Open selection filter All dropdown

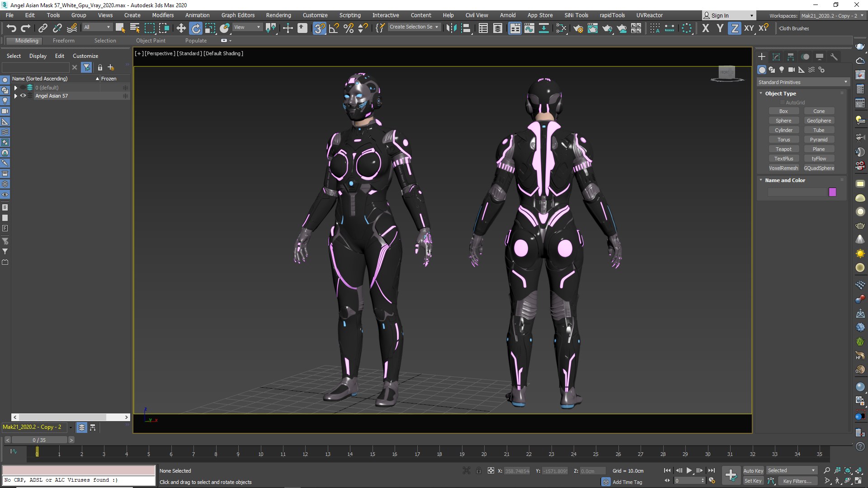pyautogui.click(x=97, y=27)
